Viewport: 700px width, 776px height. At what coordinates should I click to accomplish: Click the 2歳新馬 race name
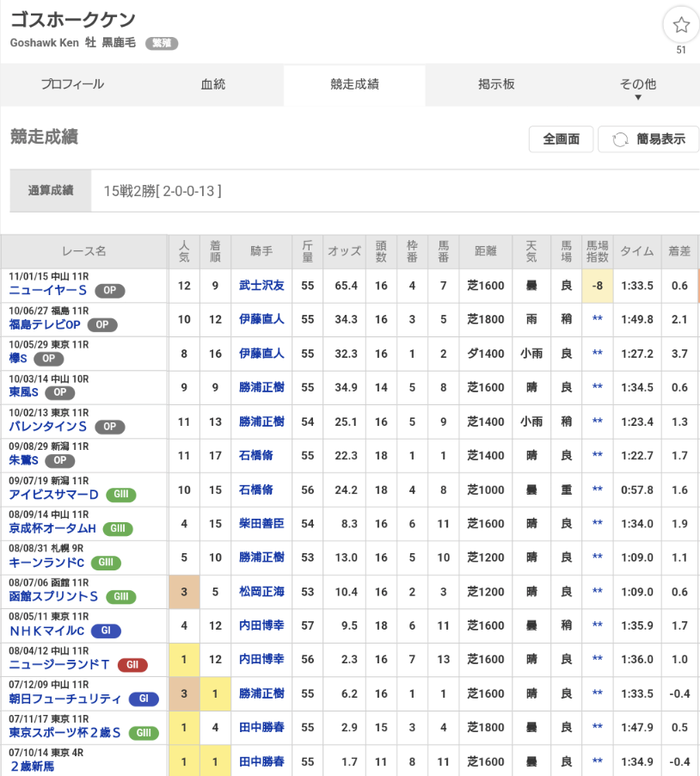pos(32,766)
